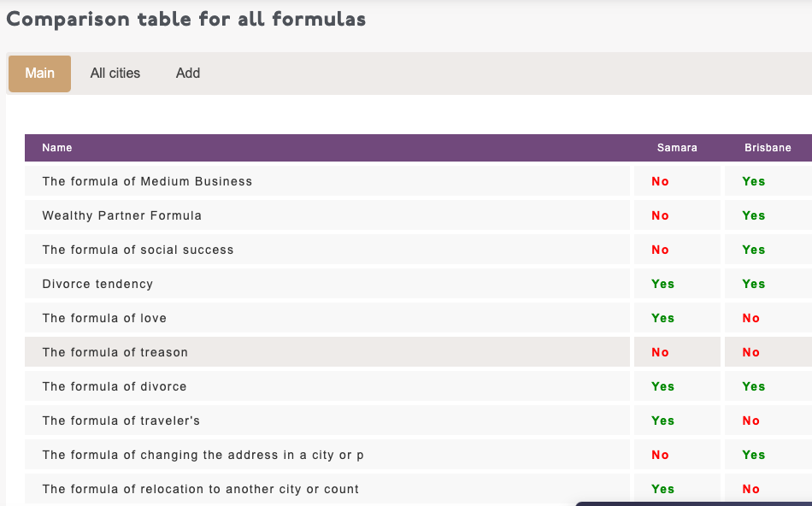
Task: Select the formula of divorce row
Action: (x=114, y=386)
